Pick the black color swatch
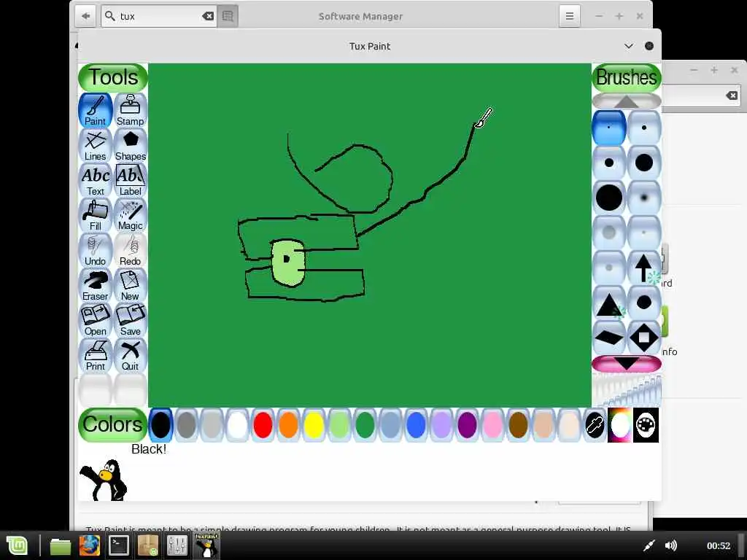 pyautogui.click(x=161, y=425)
